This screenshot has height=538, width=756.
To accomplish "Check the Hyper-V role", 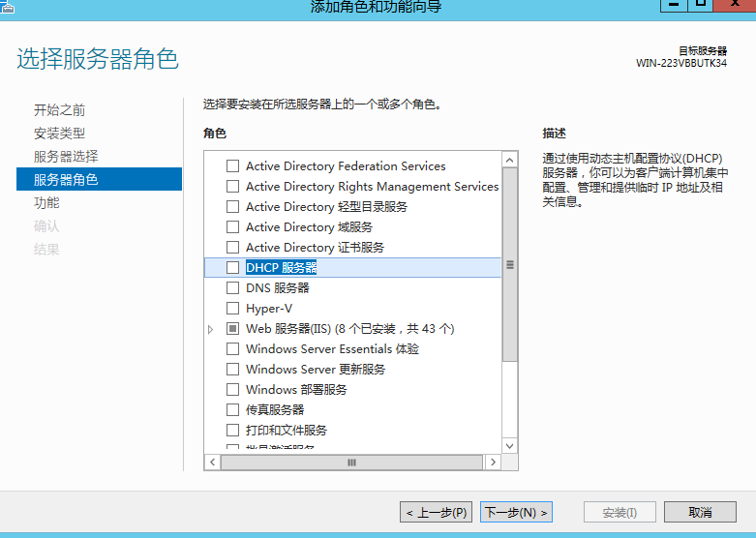I will coord(232,308).
